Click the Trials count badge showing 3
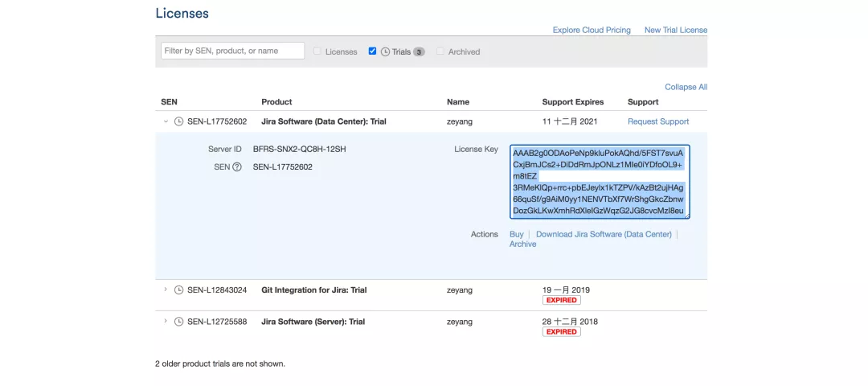This screenshot has height=386, width=868. click(x=419, y=52)
